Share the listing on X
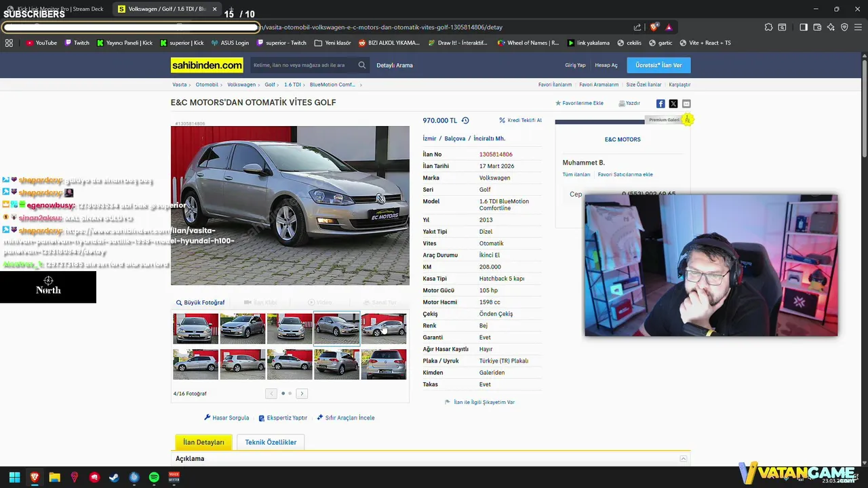This screenshot has height=488, width=868. 673,104
